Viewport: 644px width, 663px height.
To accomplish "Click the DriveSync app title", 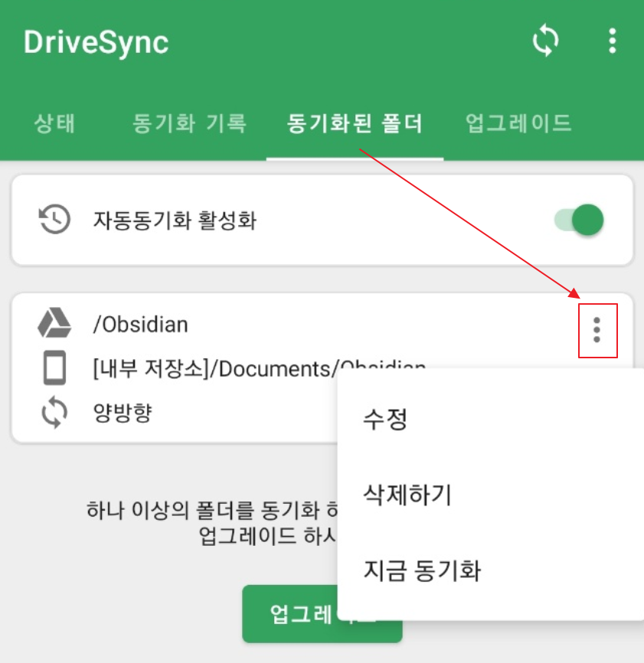I will point(96,43).
